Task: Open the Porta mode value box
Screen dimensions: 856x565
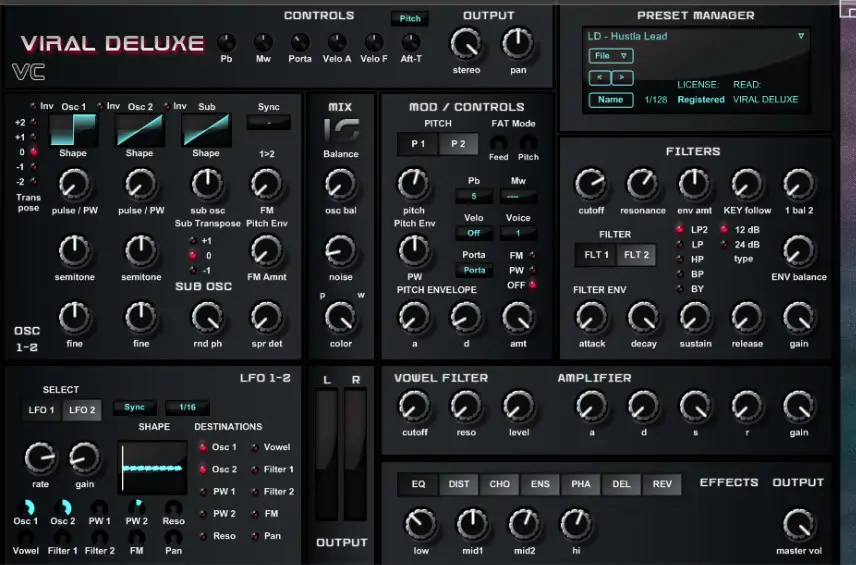Action: click(x=474, y=270)
